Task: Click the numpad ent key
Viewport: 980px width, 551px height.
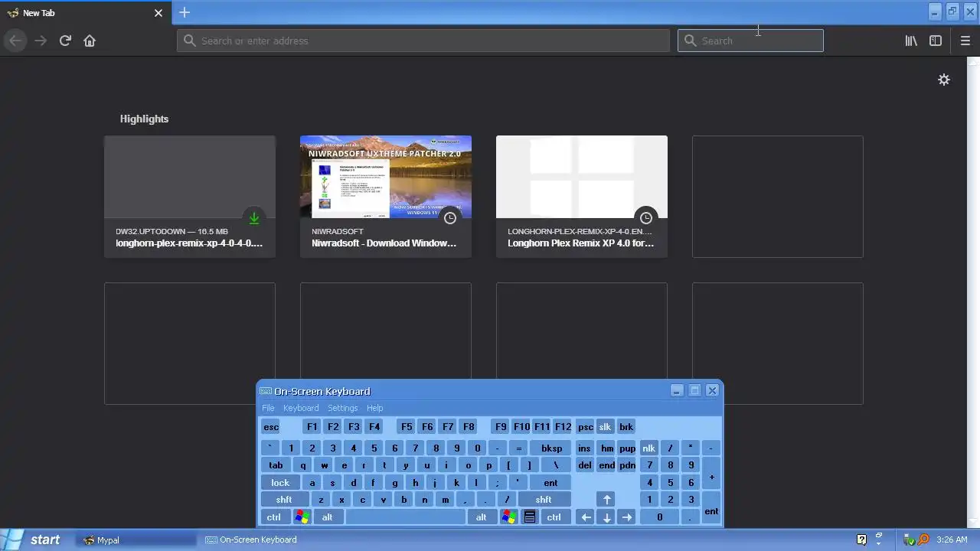Action: [711, 508]
